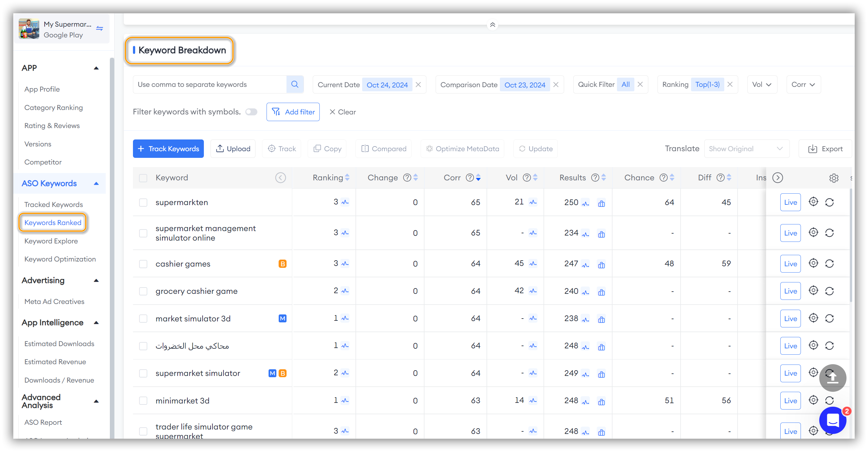Expand the Vol dropdown filter

[x=761, y=85]
